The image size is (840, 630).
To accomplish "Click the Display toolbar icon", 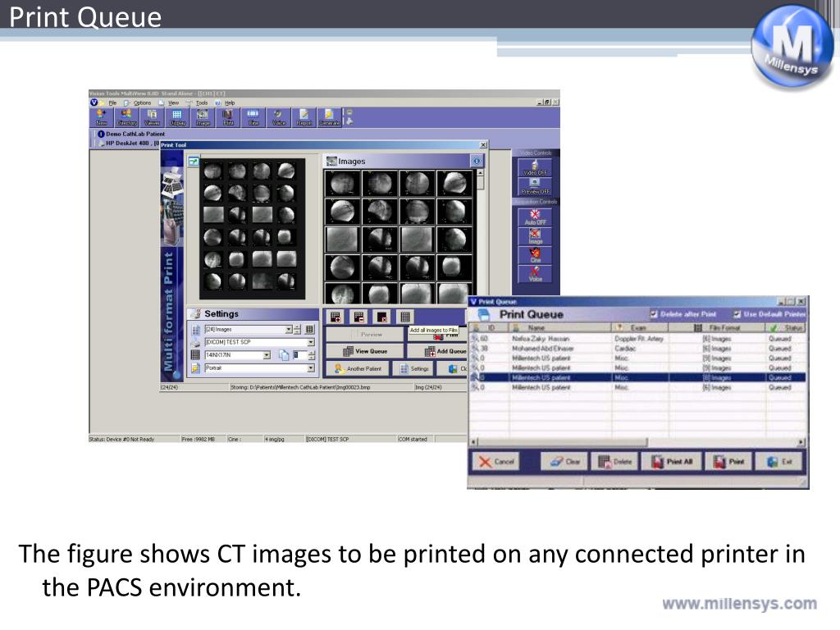I will 177,117.
